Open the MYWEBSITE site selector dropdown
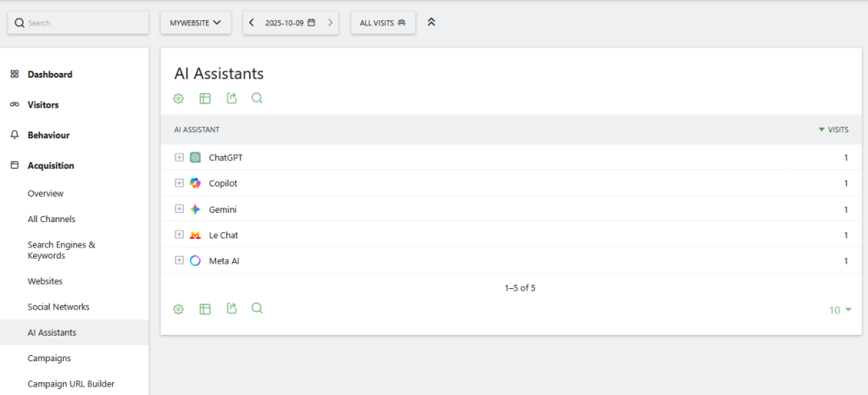The image size is (868, 395). pyautogui.click(x=196, y=23)
